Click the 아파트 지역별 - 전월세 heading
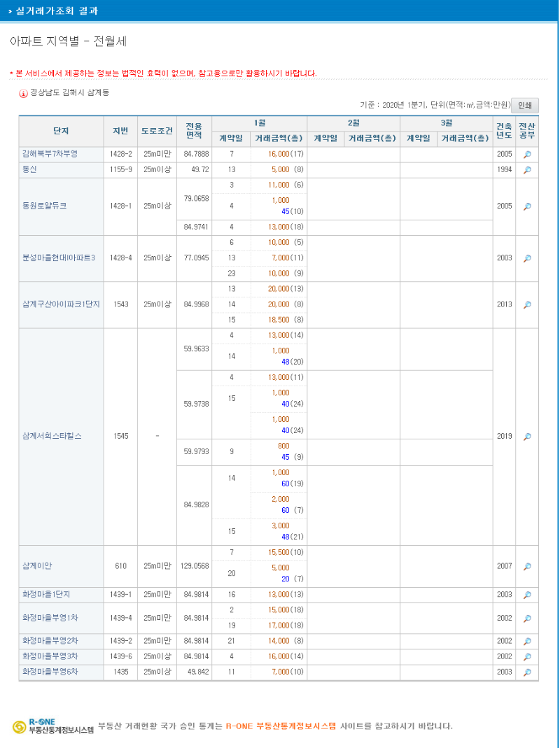This screenshot has height=748, width=560. click(x=68, y=41)
